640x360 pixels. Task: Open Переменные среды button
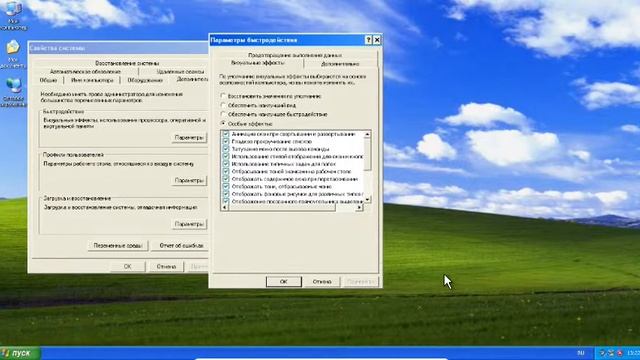[x=118, y=246]
